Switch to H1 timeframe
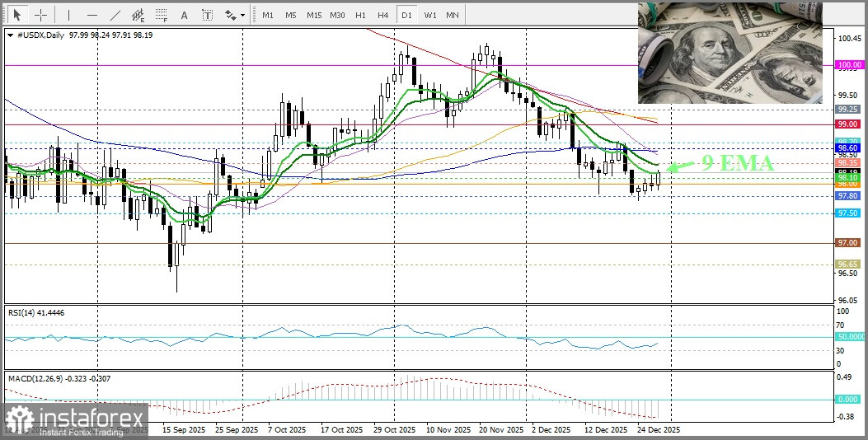This screenshot has width=868, height=440. (360, 15)
